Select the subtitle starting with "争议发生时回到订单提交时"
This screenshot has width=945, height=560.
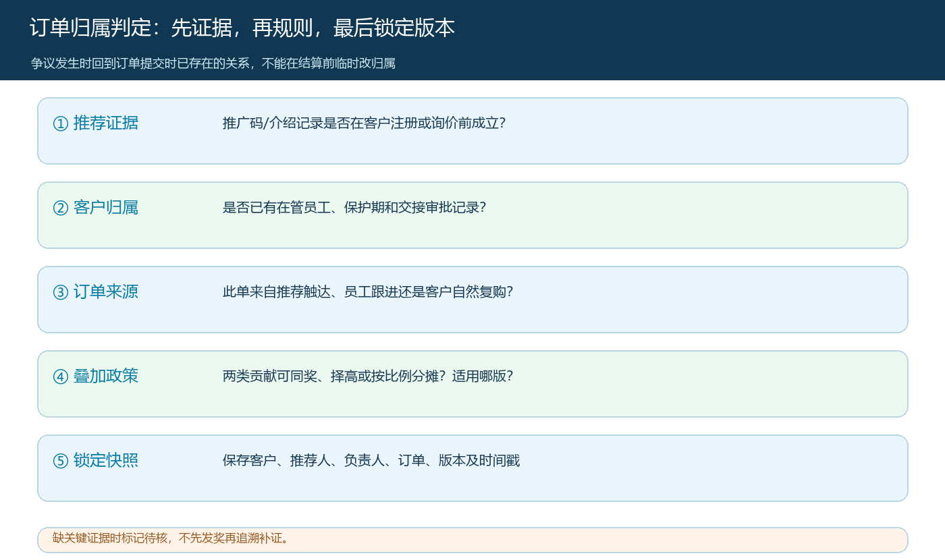point(213,63)
